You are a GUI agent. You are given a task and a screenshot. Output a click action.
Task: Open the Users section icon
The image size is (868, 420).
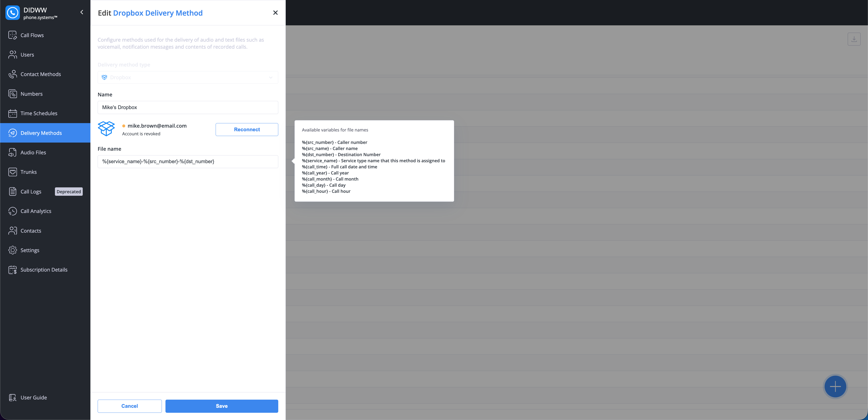tap(12, 55)
